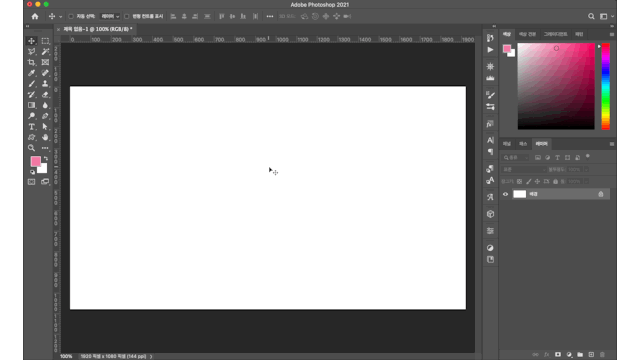Select the Hand tool
The height and width of the screenshot is (360, 640).
pos(45,138)
